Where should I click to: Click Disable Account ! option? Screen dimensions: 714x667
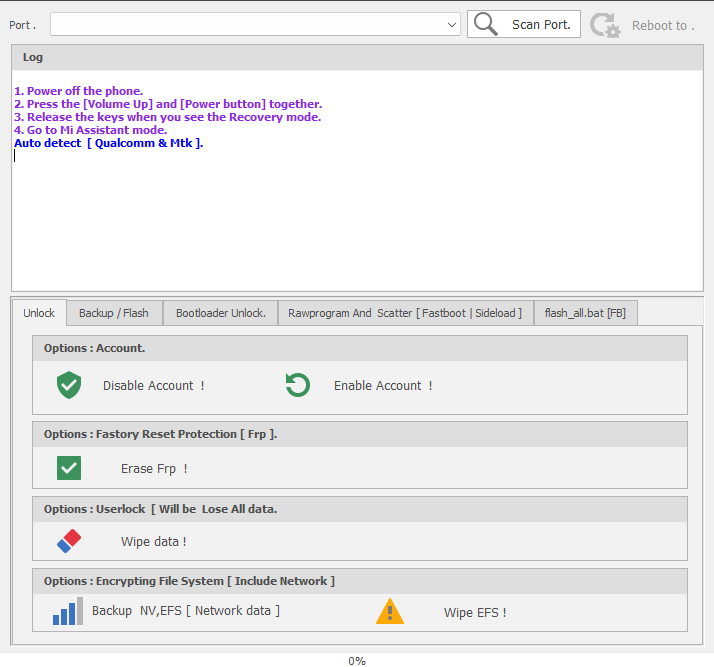[153, 386]
